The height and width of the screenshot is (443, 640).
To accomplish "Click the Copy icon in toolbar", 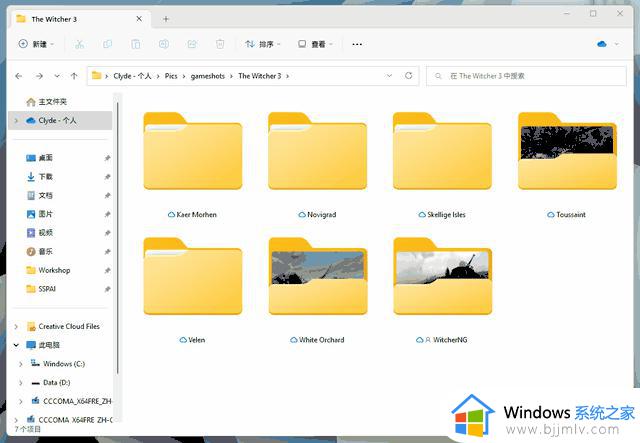I will pyautogui.click(x=108, y=44).
